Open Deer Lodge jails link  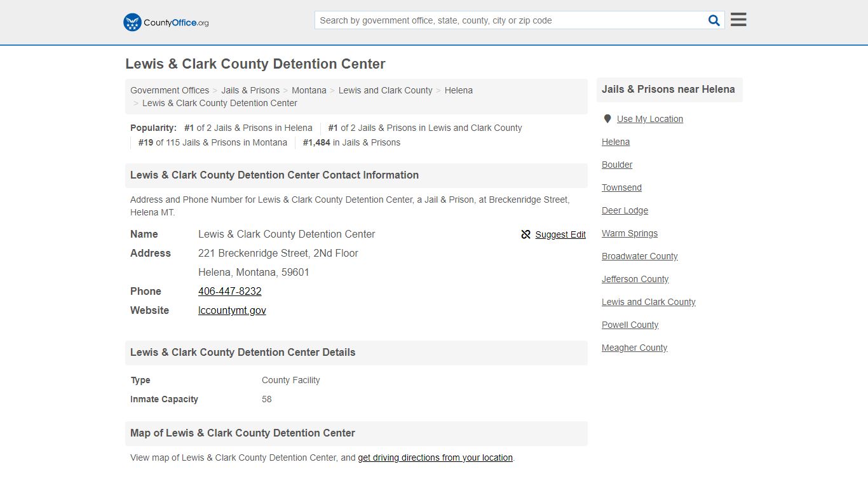tap(625, 210)
